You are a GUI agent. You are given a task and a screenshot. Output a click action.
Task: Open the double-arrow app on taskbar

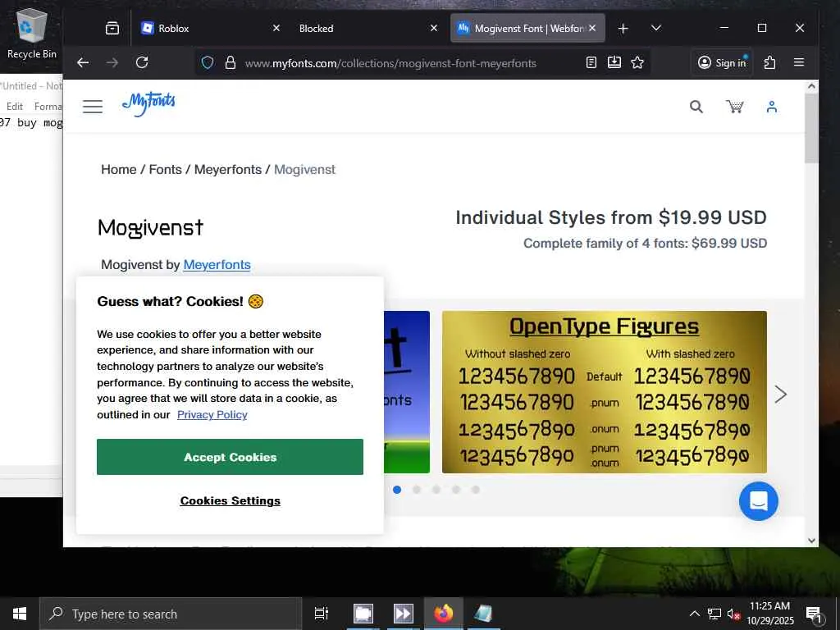pyautogui.click(x=403, y=614)
